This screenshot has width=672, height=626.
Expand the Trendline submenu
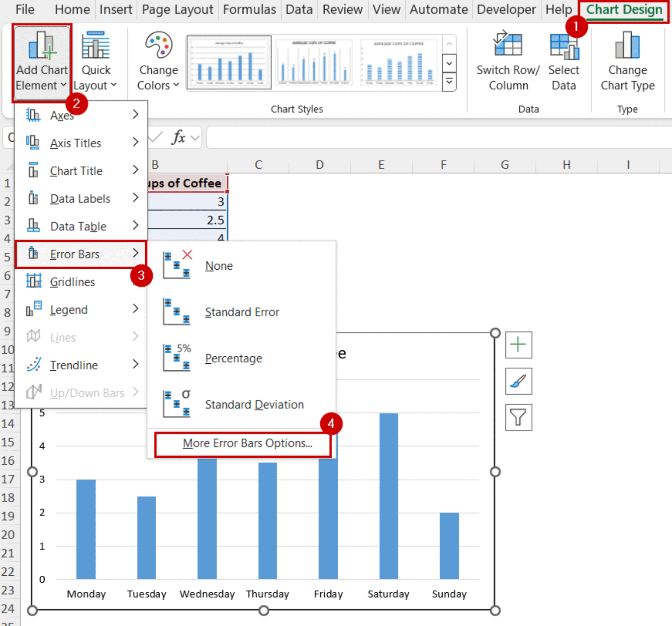pos(74,365)
